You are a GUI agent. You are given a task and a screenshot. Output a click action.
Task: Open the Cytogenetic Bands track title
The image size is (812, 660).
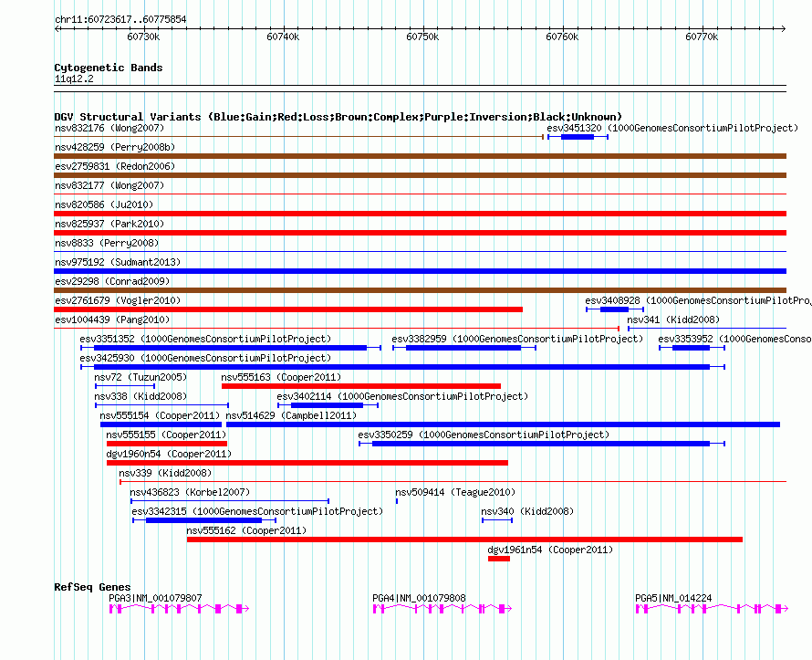(x=109, y=68)
